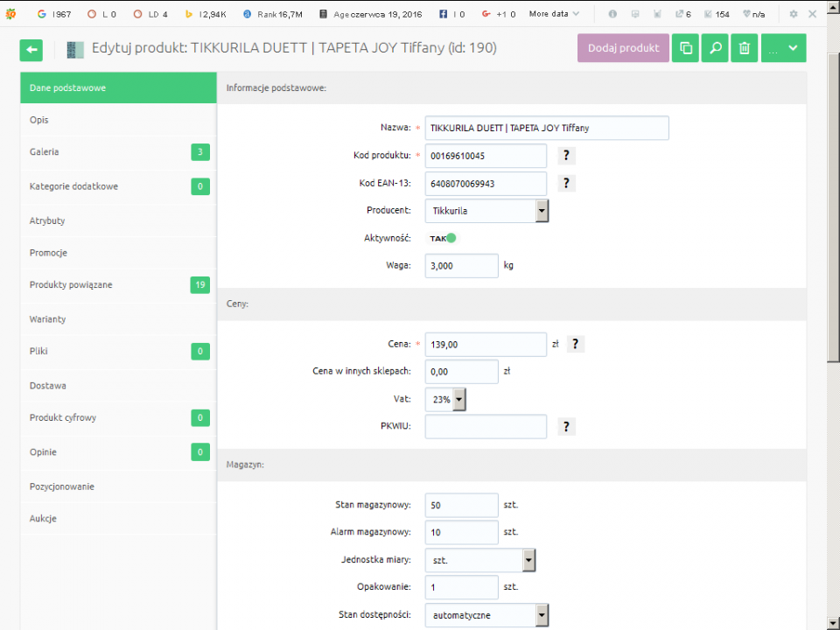Image resolution: width=840 pixels, height=630 pixels.
Task: Open help for Cena field
Action: pos(576,344)
